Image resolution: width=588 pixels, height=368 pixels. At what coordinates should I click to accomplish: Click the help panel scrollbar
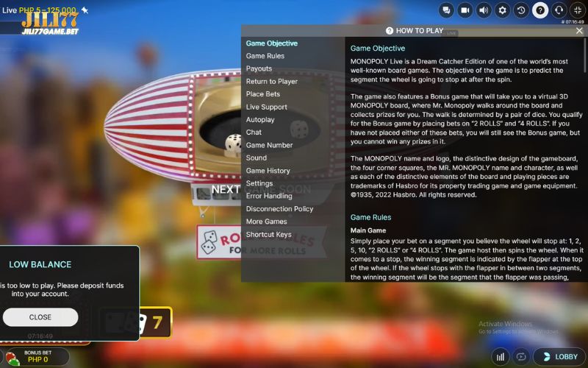point(584,54)
